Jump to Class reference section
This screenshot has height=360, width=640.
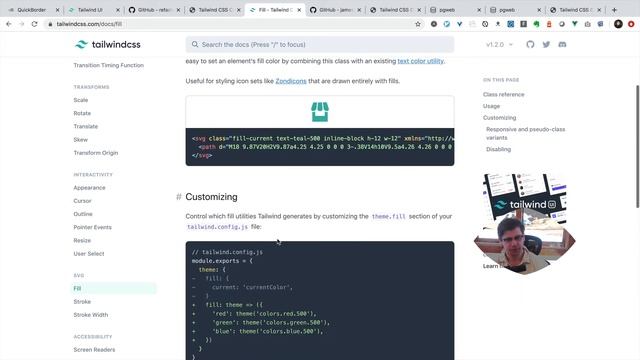click(x=504, y=94)
